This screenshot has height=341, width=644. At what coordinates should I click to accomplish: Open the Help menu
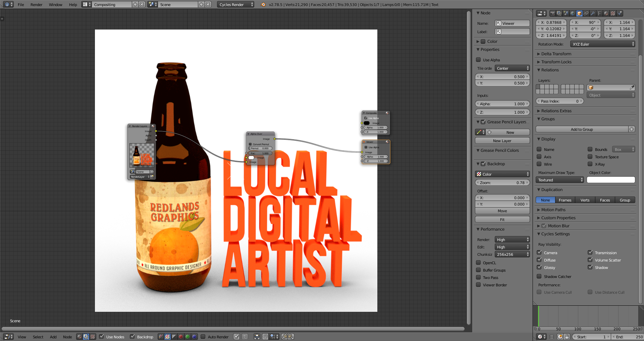[x=73, y=4]
